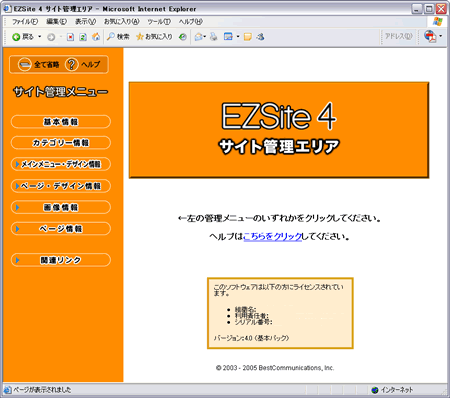Click the インターネット zone status indicator
The width and height of the screenshot is (450, 398).
click(x=392, y=390)
